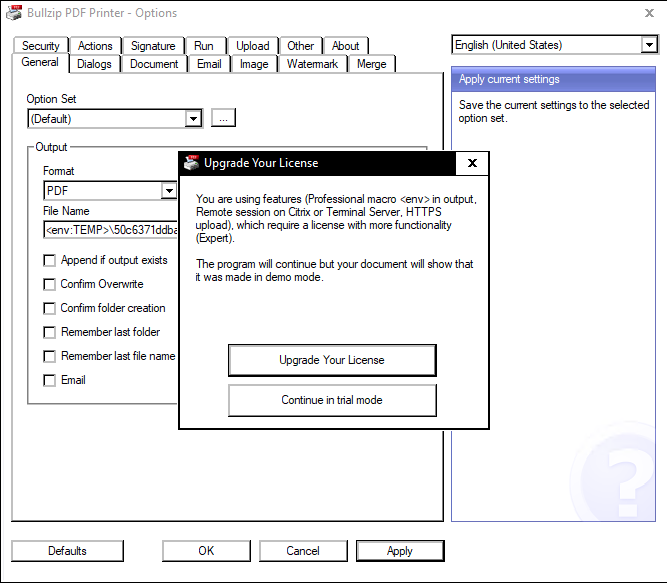
Task: Close the Upgrade Your License dialog
Action: [x=472, y=163]
